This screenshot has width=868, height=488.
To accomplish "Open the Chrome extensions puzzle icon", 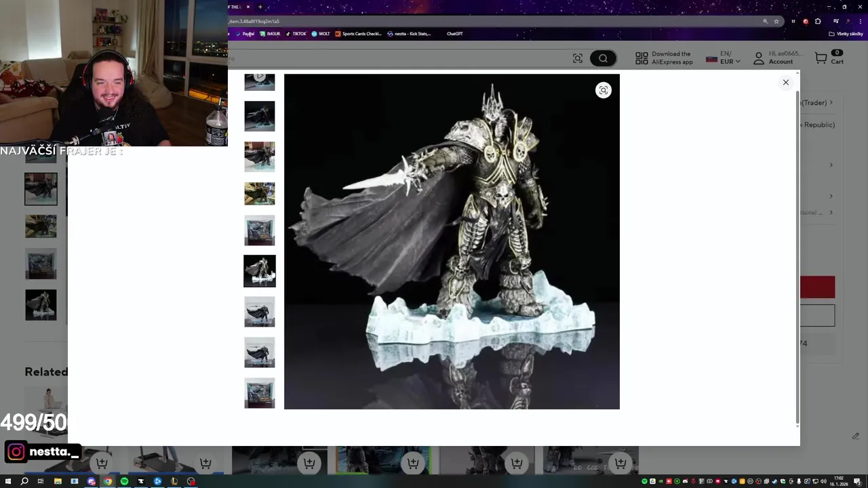I will (818, 21).
